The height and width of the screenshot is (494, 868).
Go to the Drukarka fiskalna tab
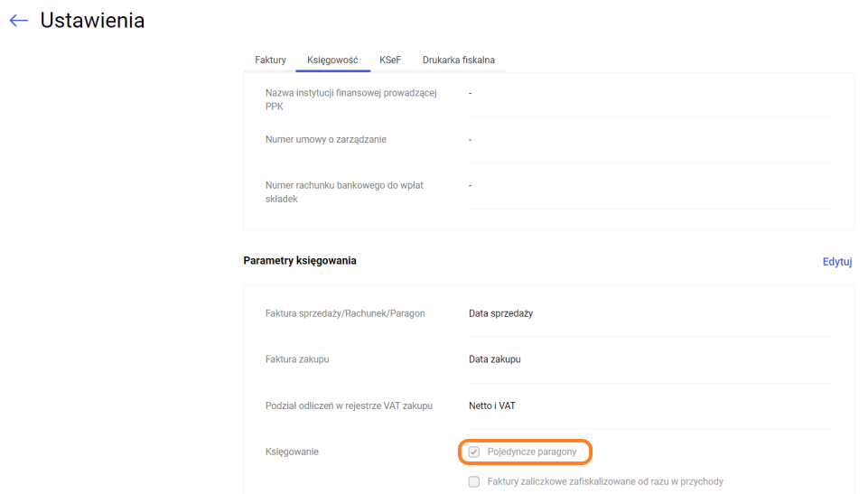coord(458,61)
